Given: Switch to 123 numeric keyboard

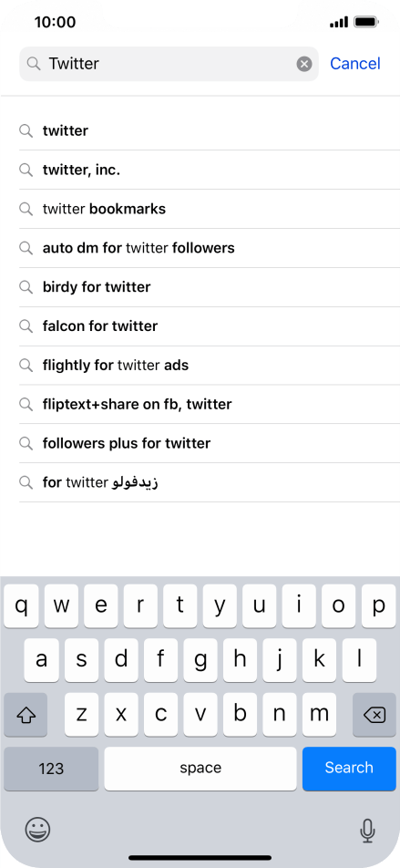Looking at the screenshot, I should point(51,769).
